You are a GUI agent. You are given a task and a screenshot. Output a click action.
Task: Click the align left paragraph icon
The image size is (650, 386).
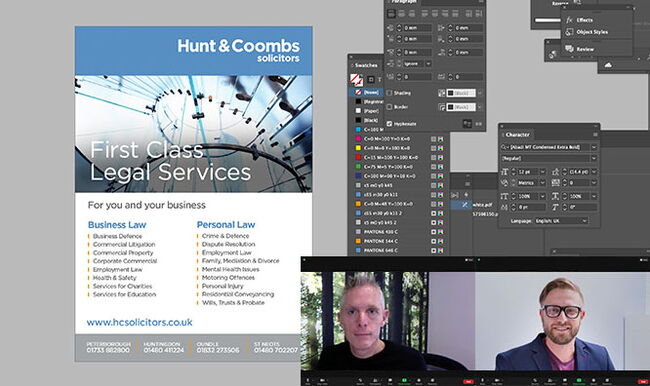(391, 14)
